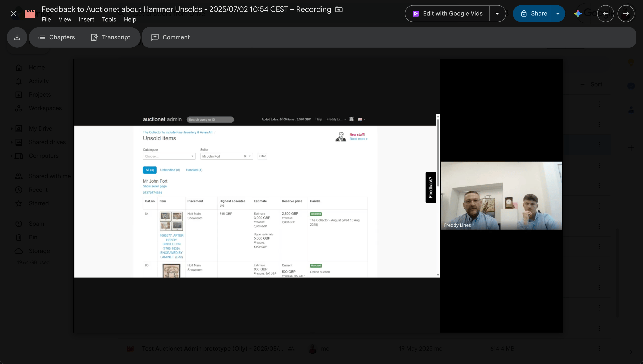
Task: Open three-dot menu for Test Auctionet Admin prototype row
Action: pyautogui.click(x=599, y=348)
